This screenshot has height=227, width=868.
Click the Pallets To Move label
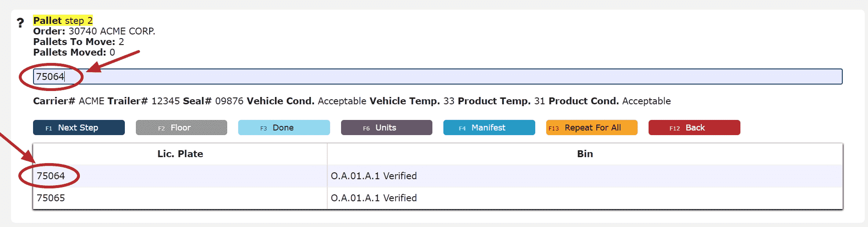pyautogui.click(x=74, y=42)
